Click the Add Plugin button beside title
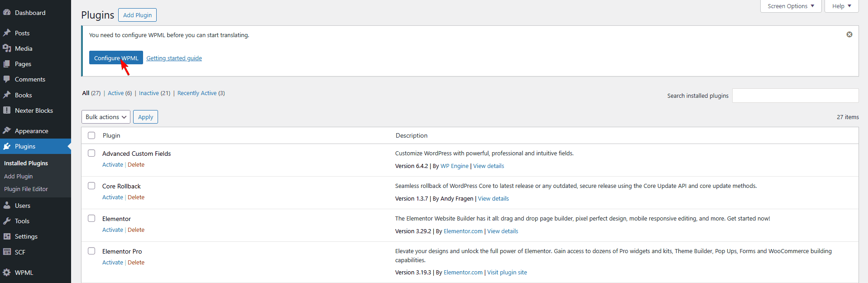Viewport: 868px width, 283px height. pyautogui.click(x=138, y=15)
